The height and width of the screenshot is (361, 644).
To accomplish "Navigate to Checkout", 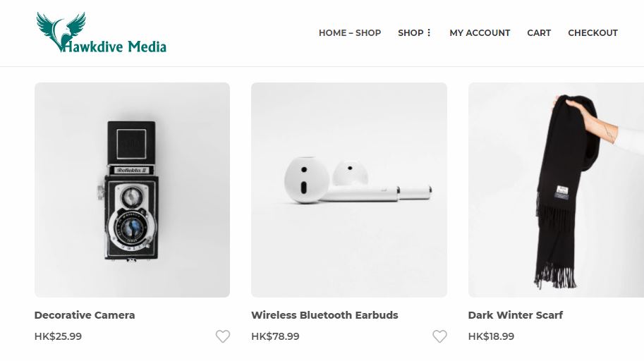I will [593, 33].
